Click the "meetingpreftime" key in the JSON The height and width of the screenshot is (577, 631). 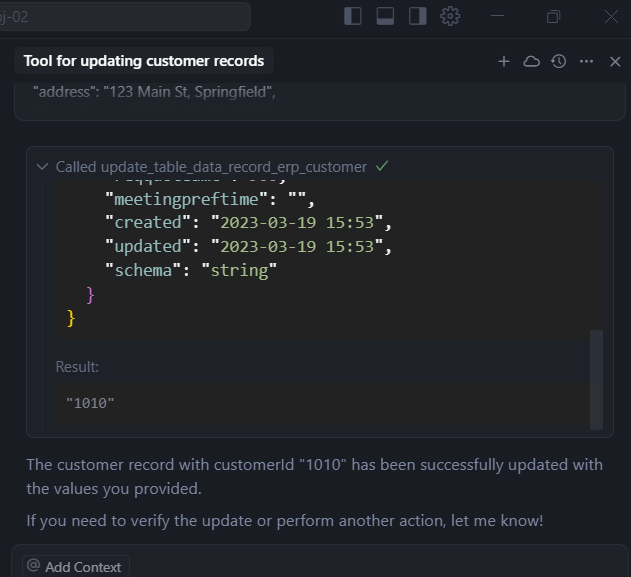[x=186, y=199]
